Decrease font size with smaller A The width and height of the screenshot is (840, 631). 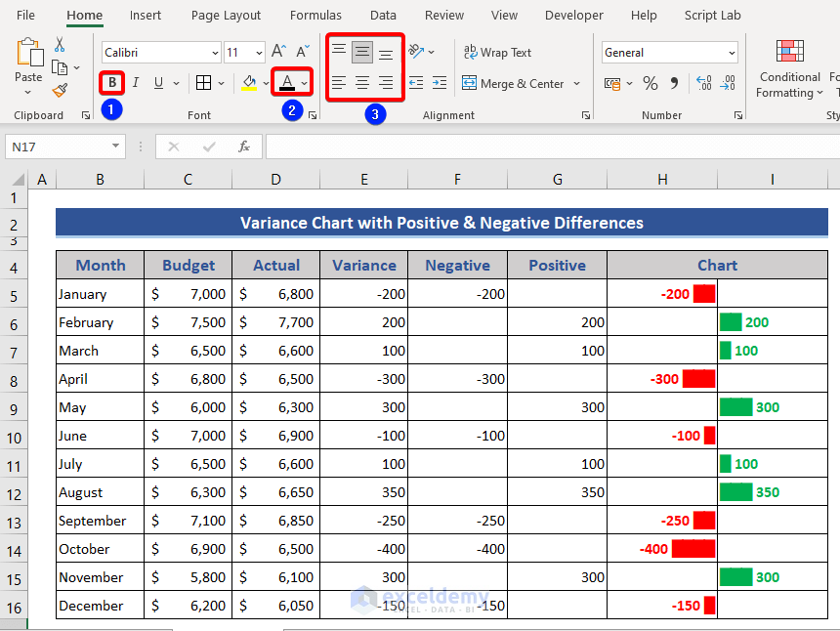click(x=303, y=52)
